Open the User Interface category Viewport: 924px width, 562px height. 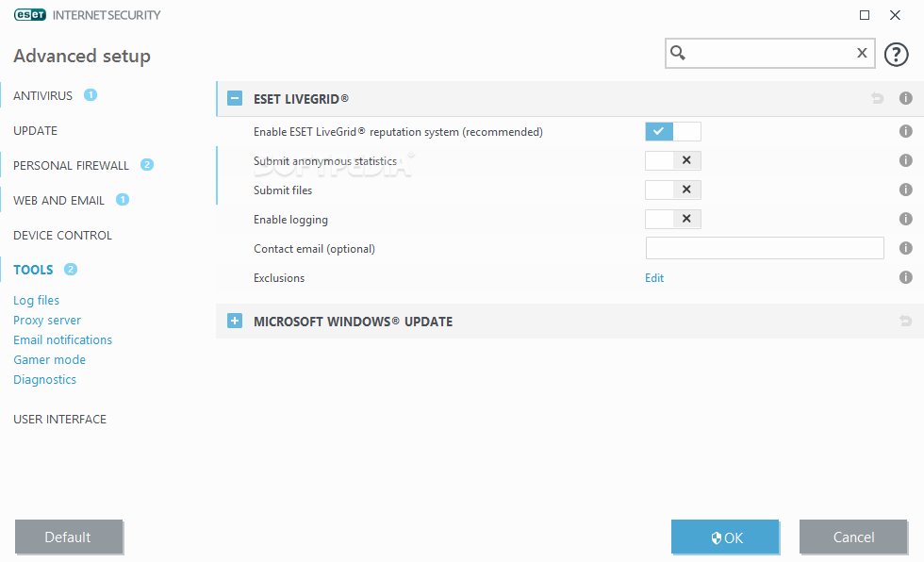coord(59,419)
